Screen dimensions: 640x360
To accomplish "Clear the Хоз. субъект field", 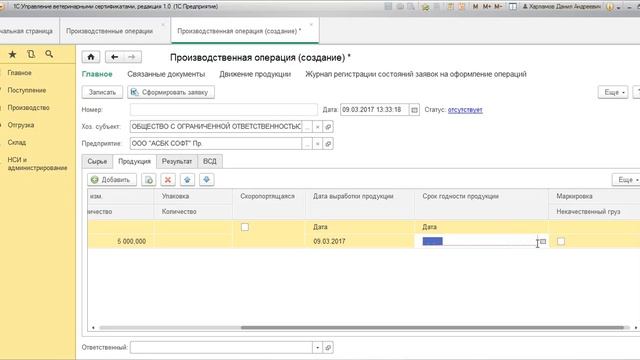I will (x=318, y=127).
